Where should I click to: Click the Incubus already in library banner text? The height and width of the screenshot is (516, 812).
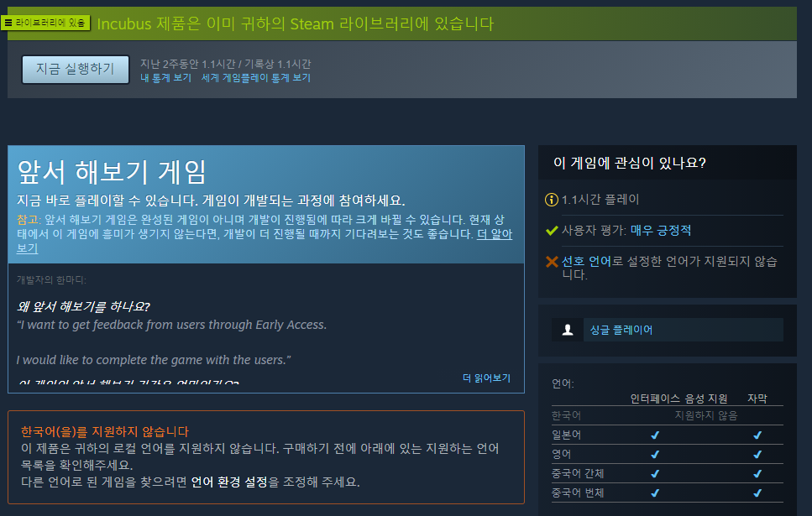click(x=296, y=23)
